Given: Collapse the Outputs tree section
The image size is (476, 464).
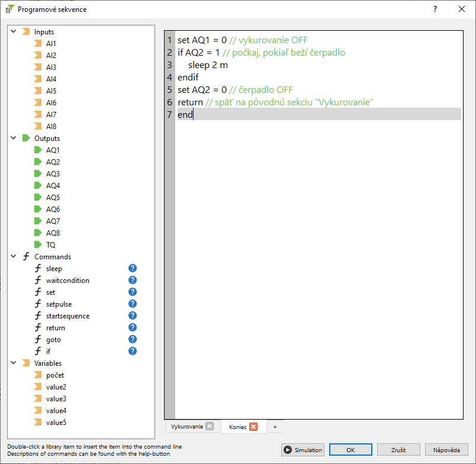Looking at the screenshot, I should (x=13, y=138).
